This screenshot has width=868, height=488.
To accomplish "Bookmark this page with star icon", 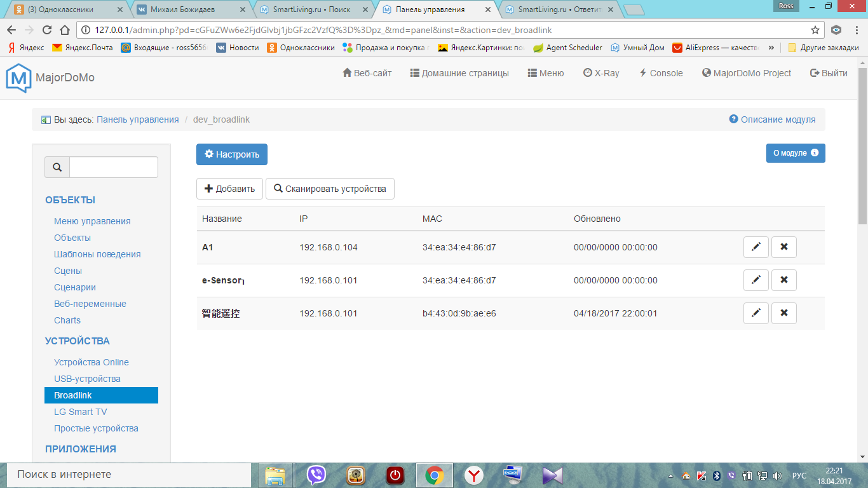I will 815,30.
